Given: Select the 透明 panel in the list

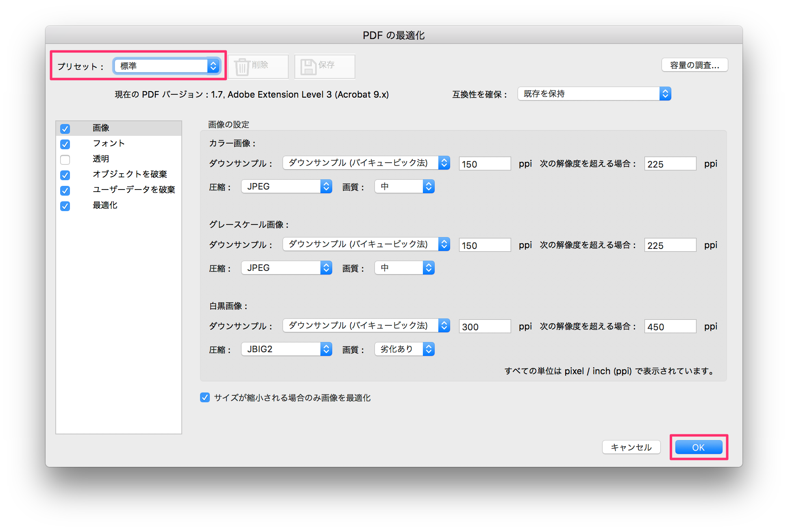Looking at the screenshot, I should pyautogui.click(x=119, y=159).
